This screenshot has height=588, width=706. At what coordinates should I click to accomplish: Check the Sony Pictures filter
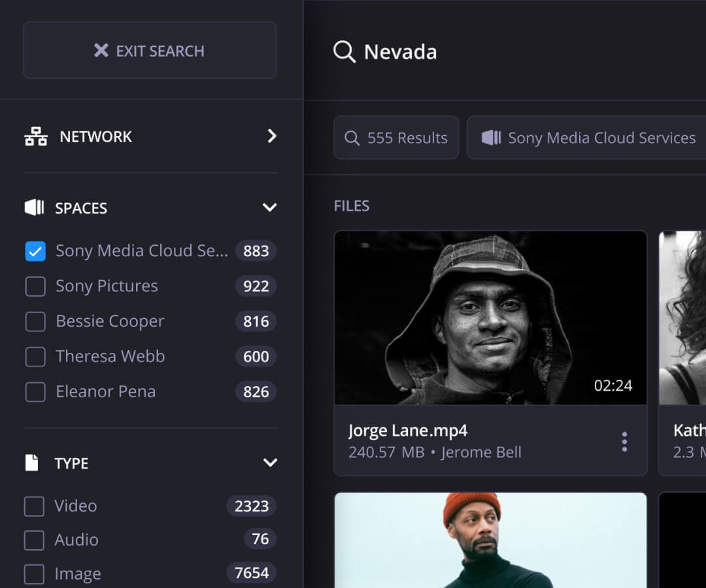click(x=35, y=286)
